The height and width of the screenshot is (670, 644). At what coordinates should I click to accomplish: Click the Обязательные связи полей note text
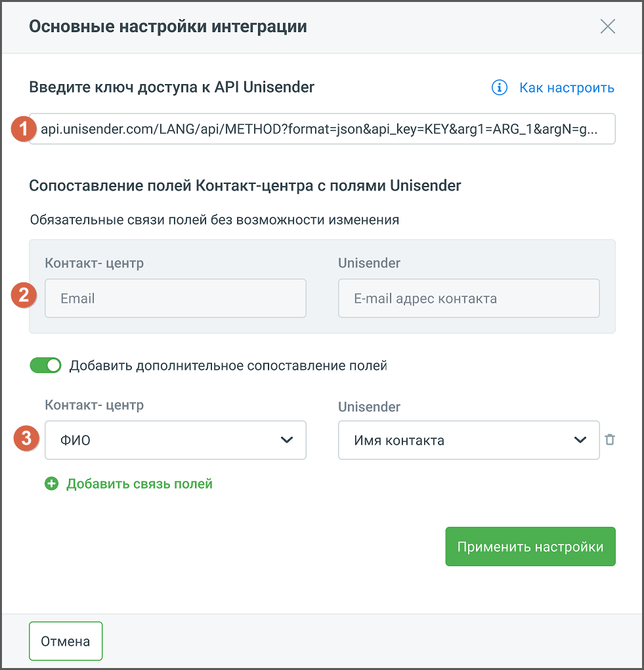[215, 219]
